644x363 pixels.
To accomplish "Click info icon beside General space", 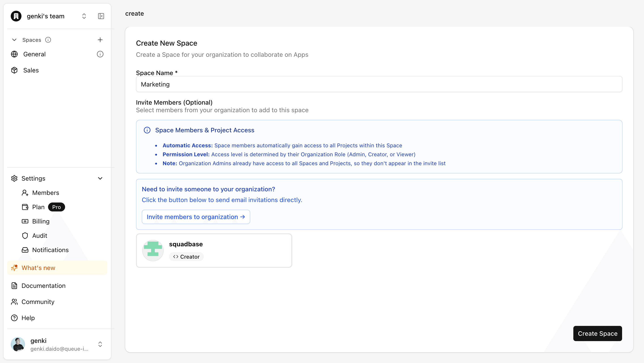I will point(100,54).
